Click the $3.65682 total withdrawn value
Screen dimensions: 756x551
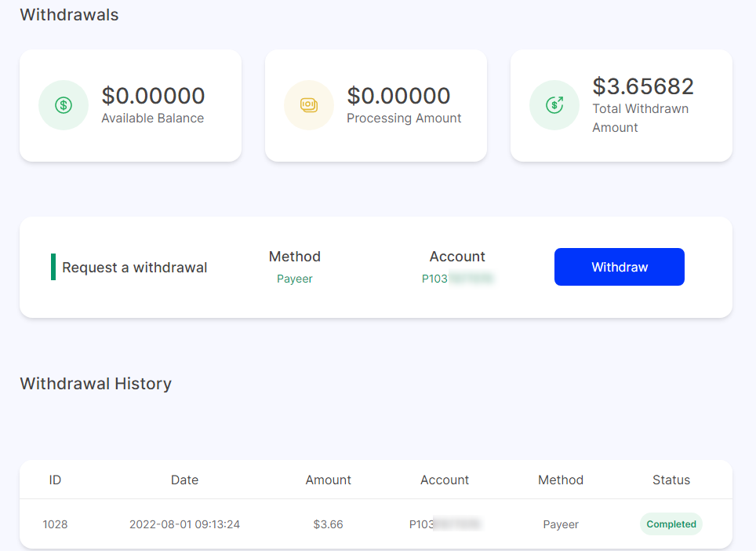pos(643,86)
